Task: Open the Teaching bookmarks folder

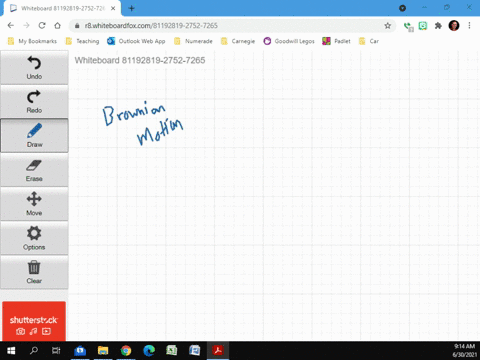Action: [82, 41]
